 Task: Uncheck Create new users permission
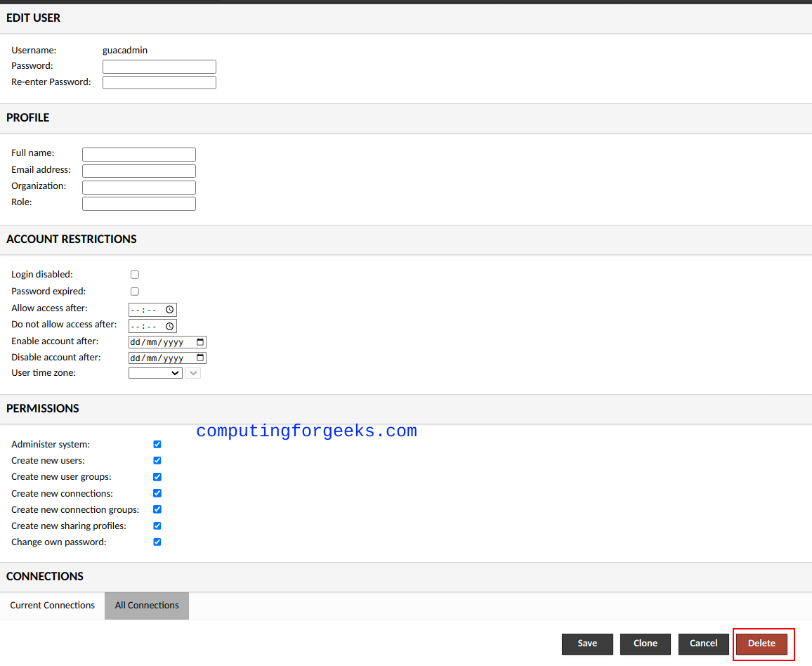pyautogui.click(x=157, y=461)
